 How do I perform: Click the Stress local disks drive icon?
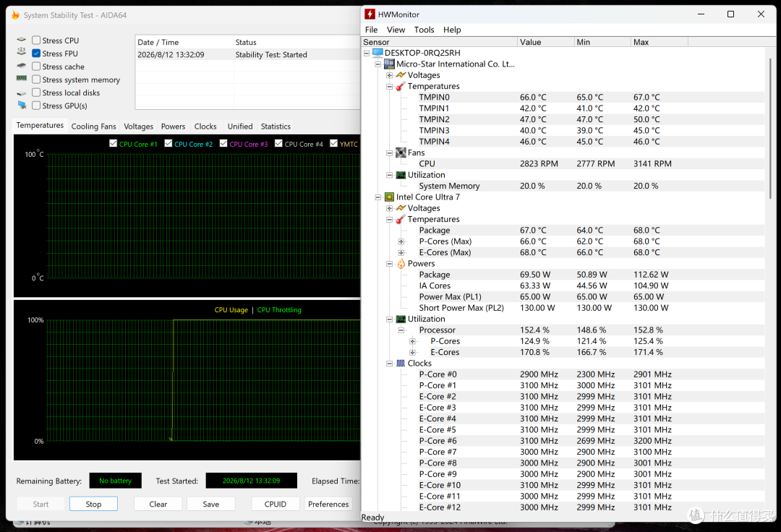click(x=22, y=93)
